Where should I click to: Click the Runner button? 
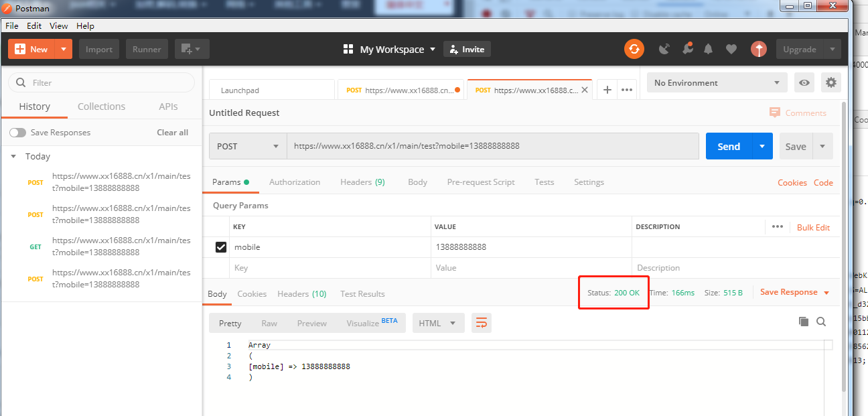tap(147, 49)
